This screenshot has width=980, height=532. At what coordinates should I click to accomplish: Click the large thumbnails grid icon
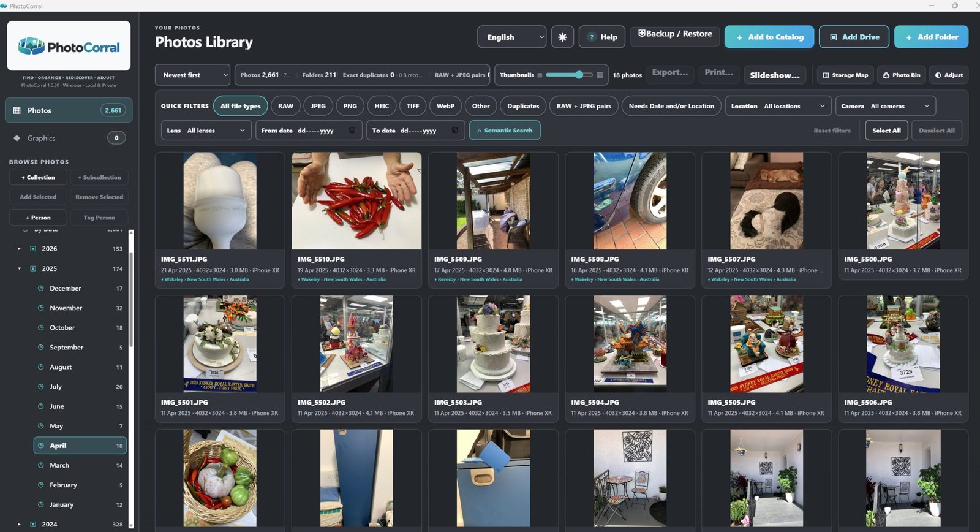coord(600,75)
